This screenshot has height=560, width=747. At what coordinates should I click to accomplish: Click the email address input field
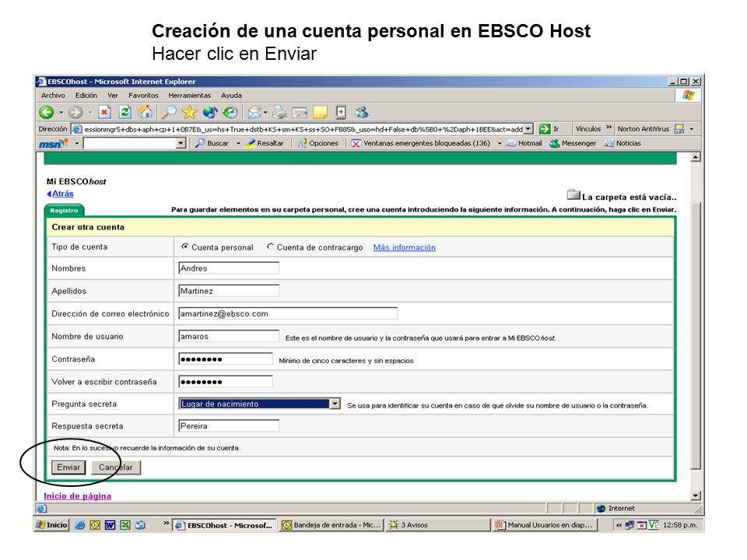[288, 313]
